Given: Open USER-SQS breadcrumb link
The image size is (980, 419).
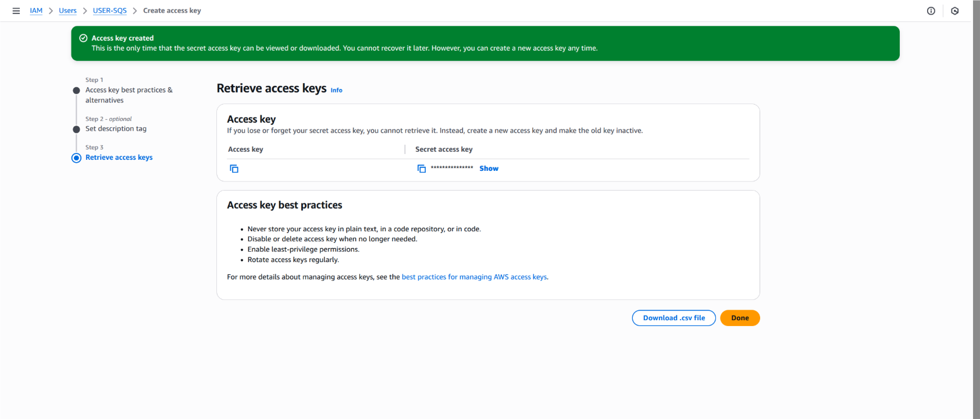Looking at the screenshot, I should (x=110, y=10).
